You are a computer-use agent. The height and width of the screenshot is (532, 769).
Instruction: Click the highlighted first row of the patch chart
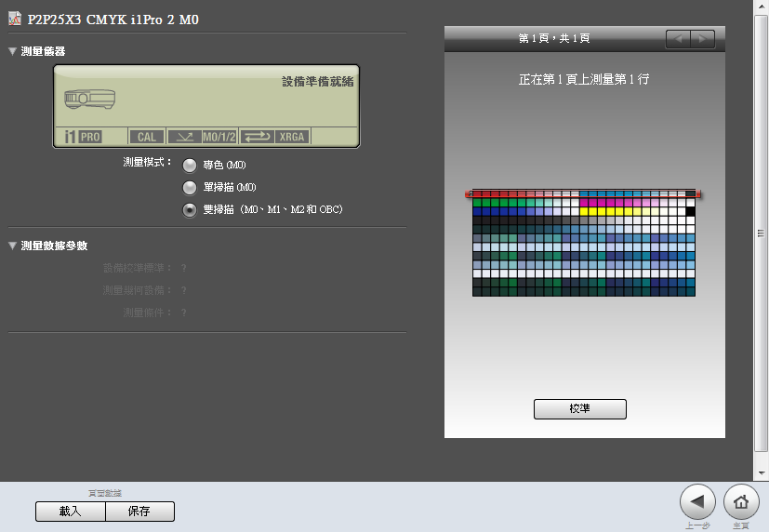[x=583, y=194]
